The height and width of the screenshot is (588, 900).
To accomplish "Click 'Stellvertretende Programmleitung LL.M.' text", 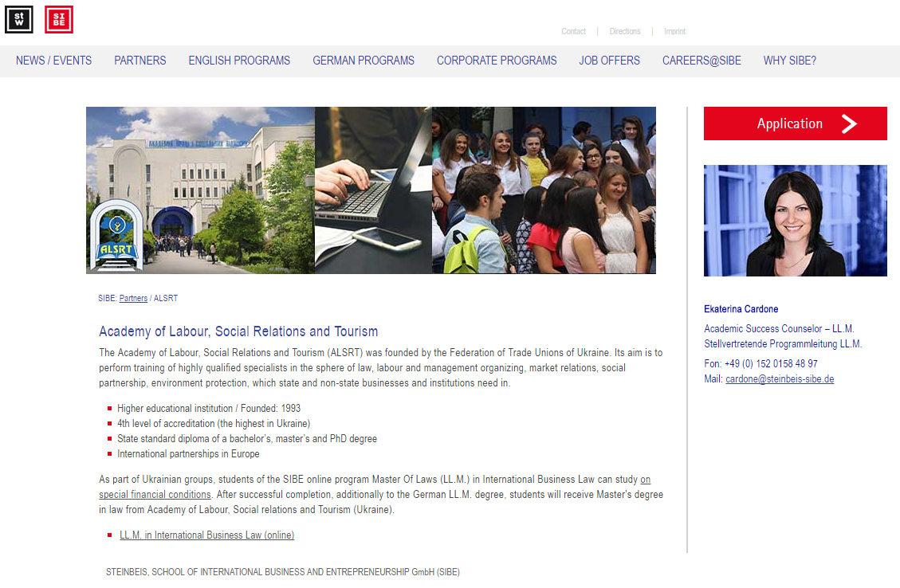I will pyautogui.click(x=783, y=344).
